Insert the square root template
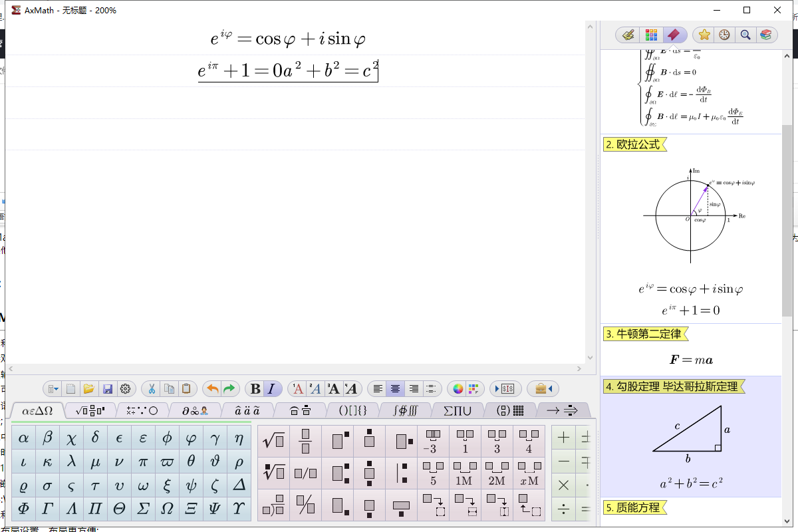The height and width of the screenshot is (532, 798). pyautogui.click(x=273, y=440)
